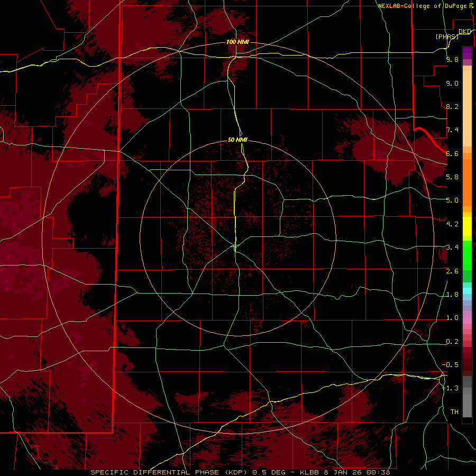Select the 9.0 value on the scale

(x=452, y=83)
